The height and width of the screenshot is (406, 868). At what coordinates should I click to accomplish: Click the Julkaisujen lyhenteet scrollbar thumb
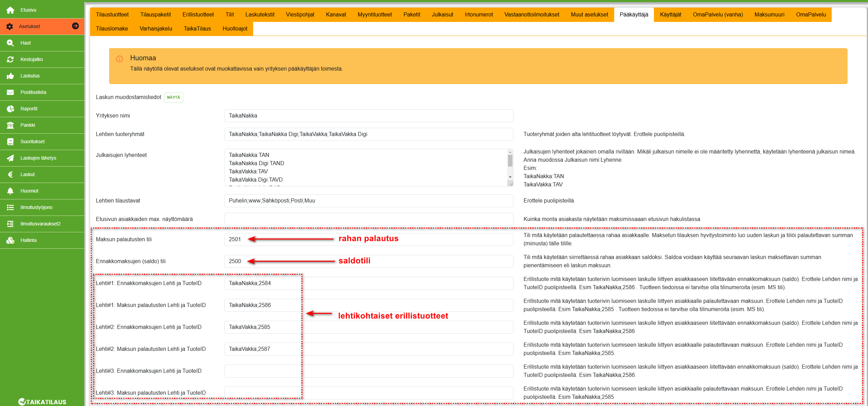[510, 161]
